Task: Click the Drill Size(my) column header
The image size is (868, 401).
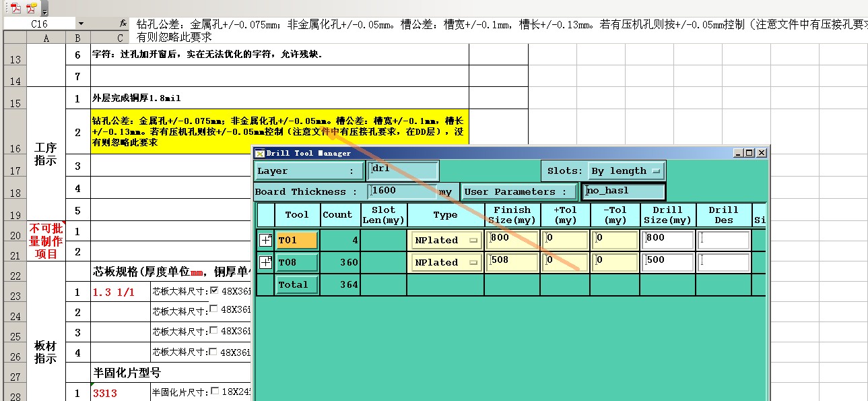Action: [x=668, y=215]
